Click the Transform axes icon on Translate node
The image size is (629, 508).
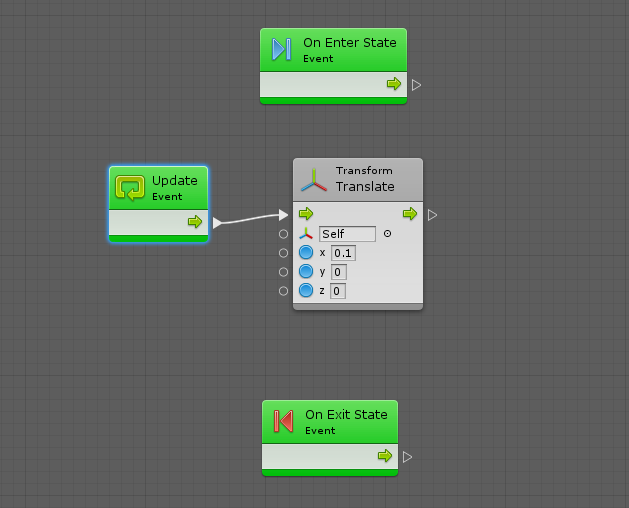click(315, 179)
